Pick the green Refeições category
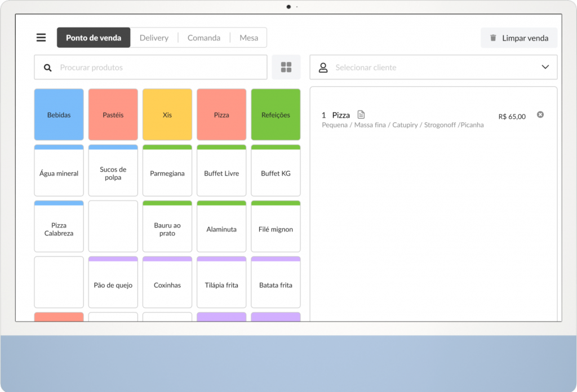The width and height of the screenshot is (577, 392). pyautogui.click(x=276, y=115)
